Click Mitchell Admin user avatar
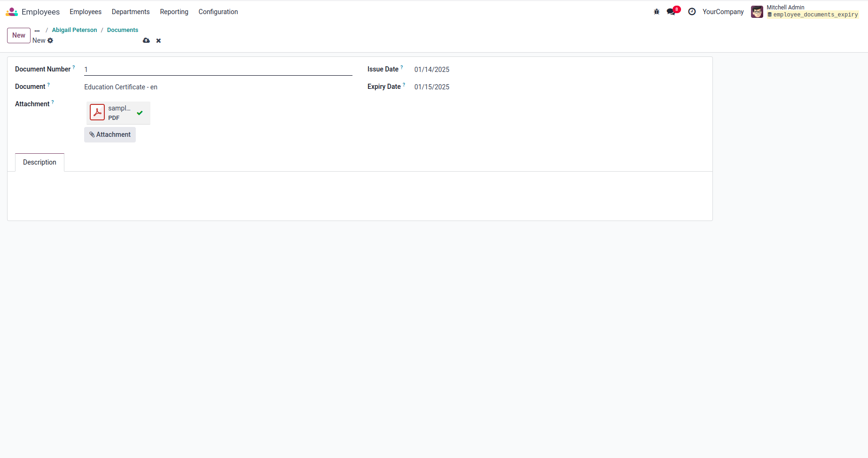868x458 pixels. 757,12
